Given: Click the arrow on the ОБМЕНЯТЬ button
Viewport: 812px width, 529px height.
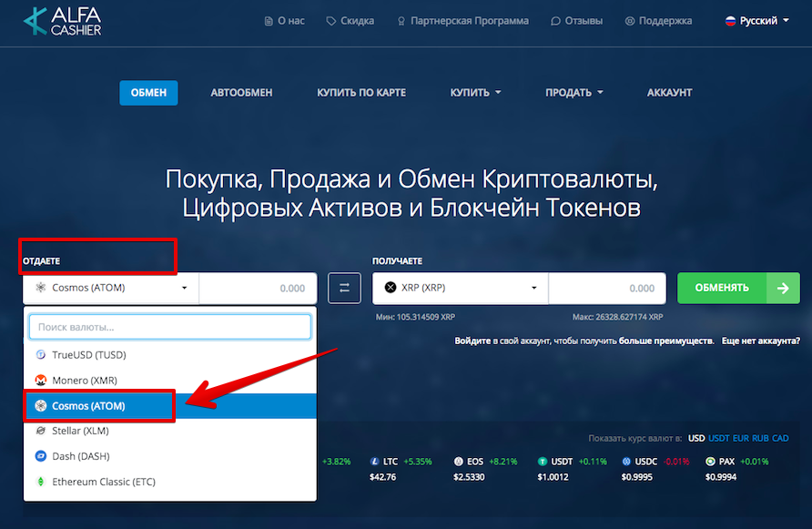Looking at the screenshot, I should [x=783, y=288].
